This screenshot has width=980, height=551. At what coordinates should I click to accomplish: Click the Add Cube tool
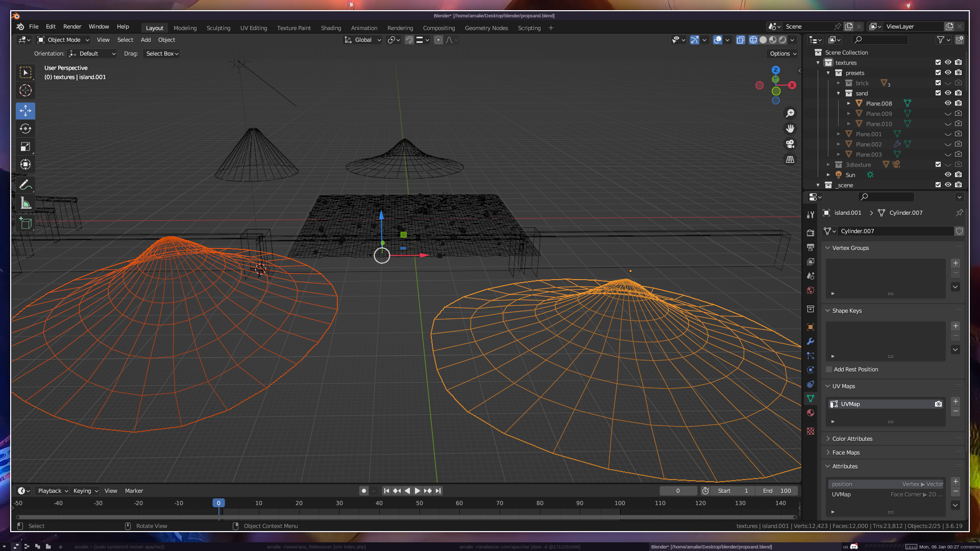[x=26, y=223]
